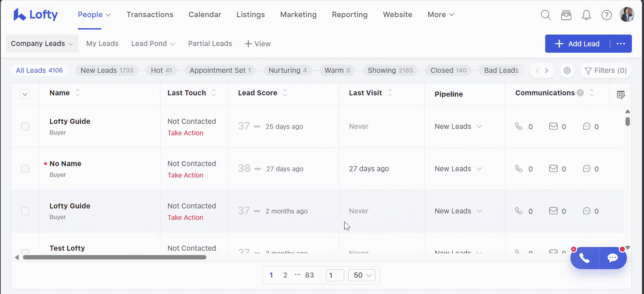
Task: Show next pipeline stages arrow
Action: tap(547, 71)
